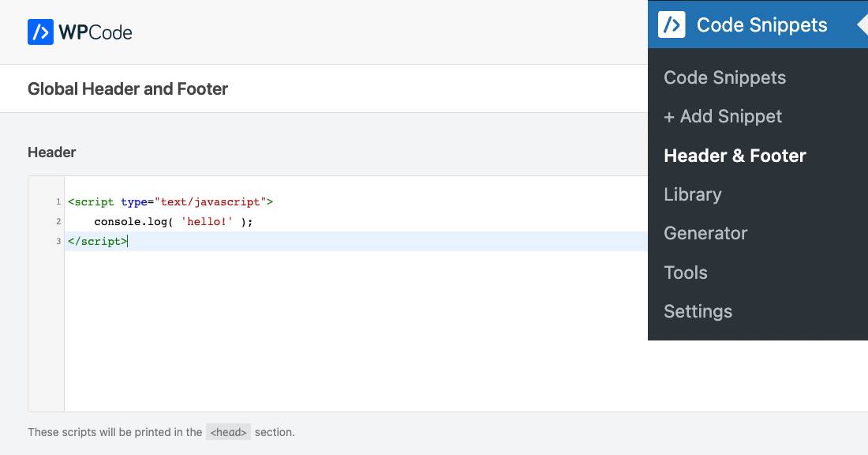
Task: Open Tools in the sidebar menu
Action: [x=685, y=273]
